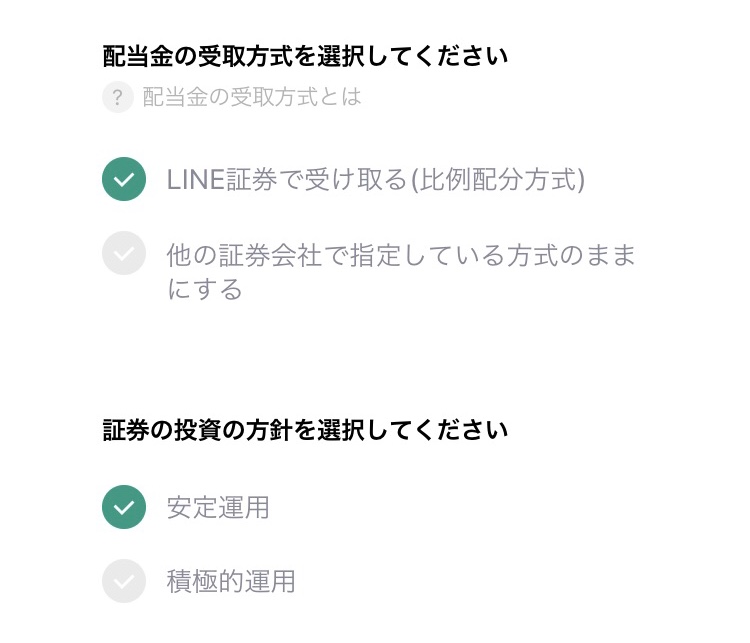Select LINE証券で受け取る(比例配分方式) option label

coord(376,180)
